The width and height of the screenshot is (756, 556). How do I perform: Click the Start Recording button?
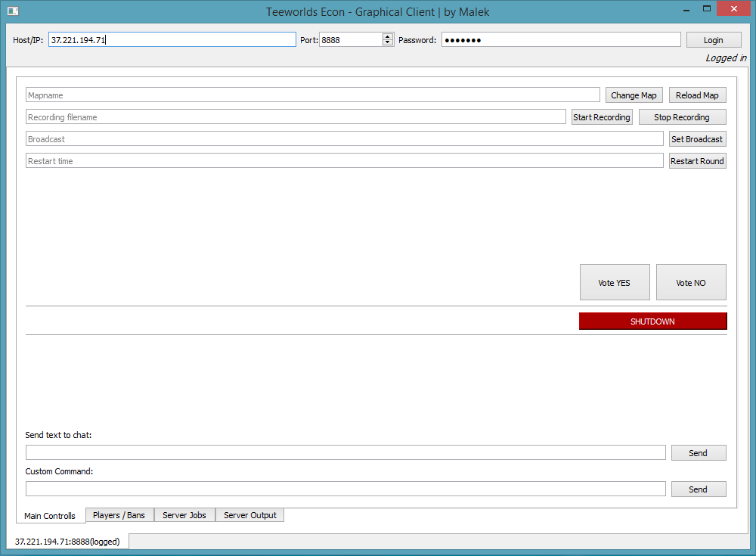click(x=602, y=116)
